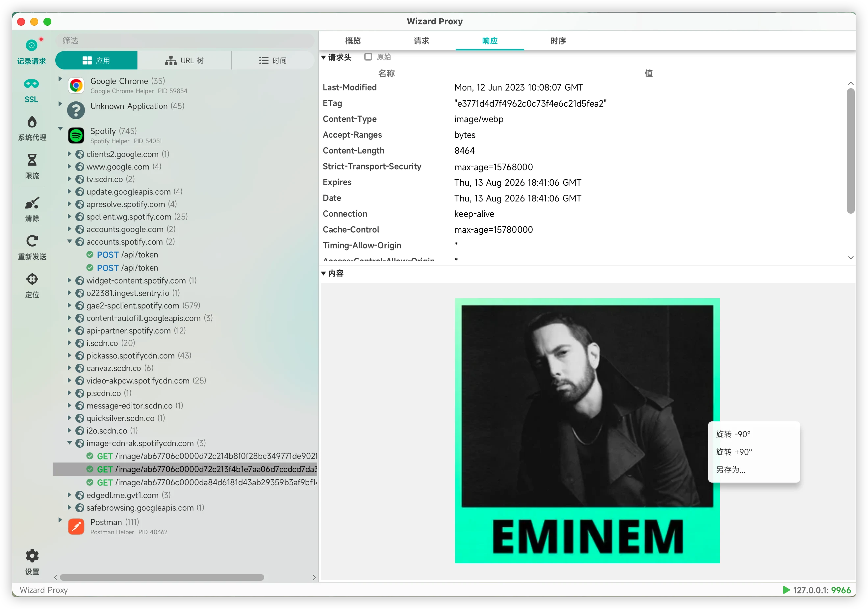Expand the video-akpcw.spotifycdn.com host
The height and width of the screenshot is (609, 868).
coord(69,380)
